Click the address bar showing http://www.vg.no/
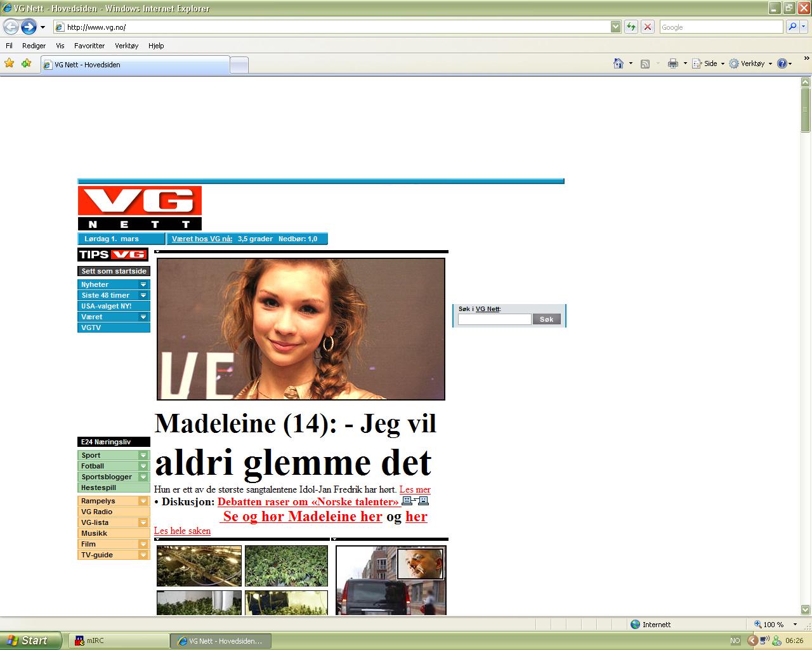The width and height of the screenshot is (812, 650). coord(331,27)
